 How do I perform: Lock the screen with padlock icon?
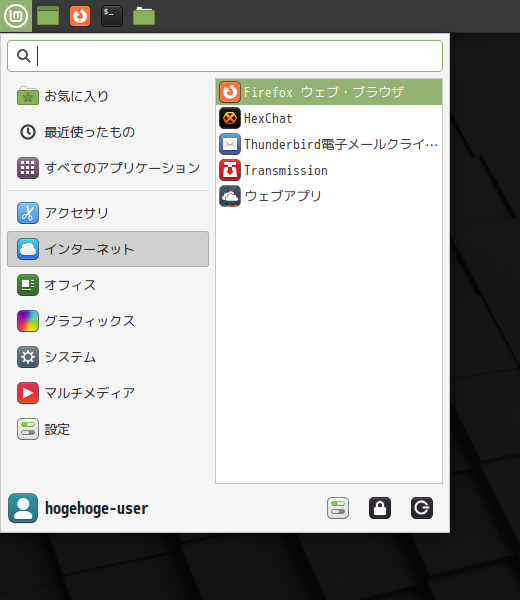(x=380, y=508)
